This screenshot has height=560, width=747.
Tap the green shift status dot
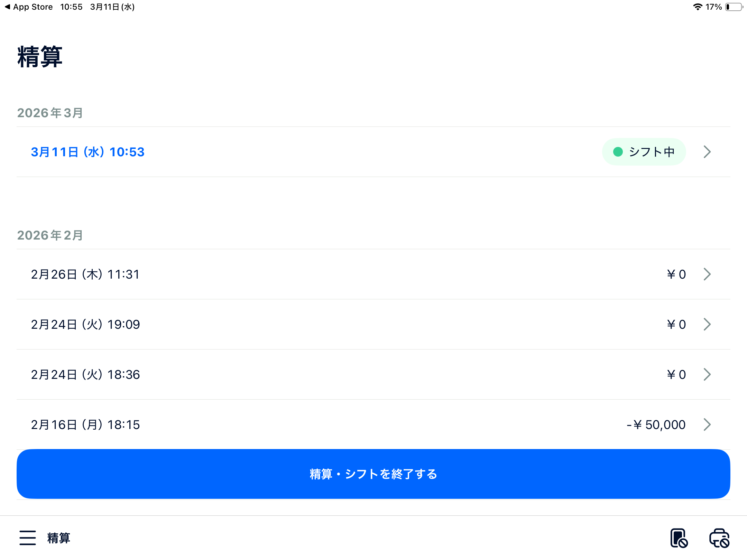(x=618, y=152)
